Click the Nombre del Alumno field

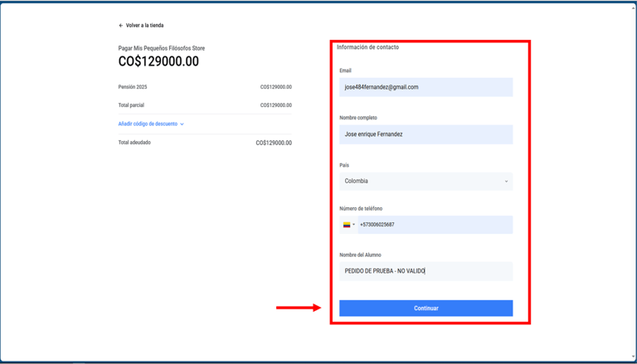pyautogui.click(x=425, y=271)
